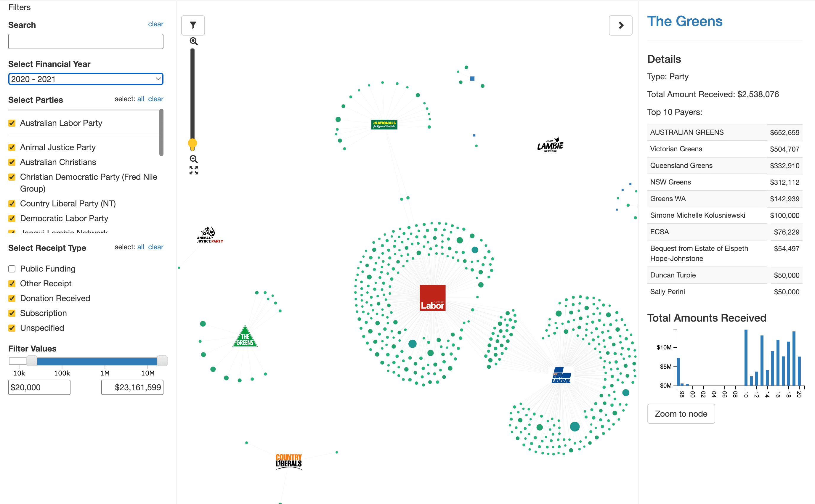The image size is (815, 504).
Task: Uncheck Donation Received checkbox
Action: tap(12, 298)
